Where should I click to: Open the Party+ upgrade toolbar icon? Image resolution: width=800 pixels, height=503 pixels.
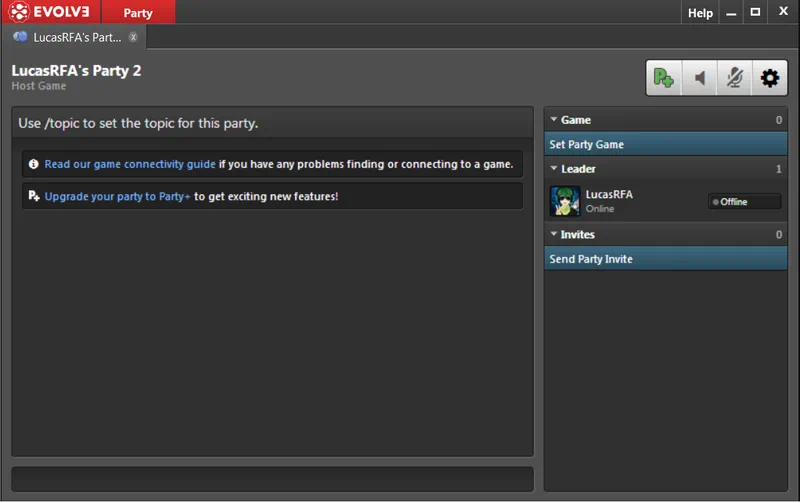click(664, 78)
